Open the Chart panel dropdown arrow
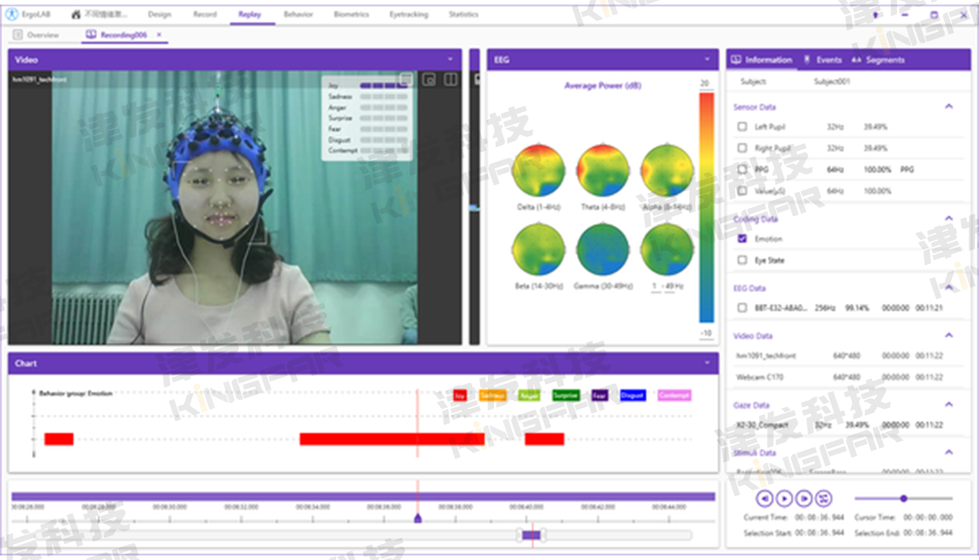Image resolution: width=979 pixels, height=560 pixels. pos(707,363)
